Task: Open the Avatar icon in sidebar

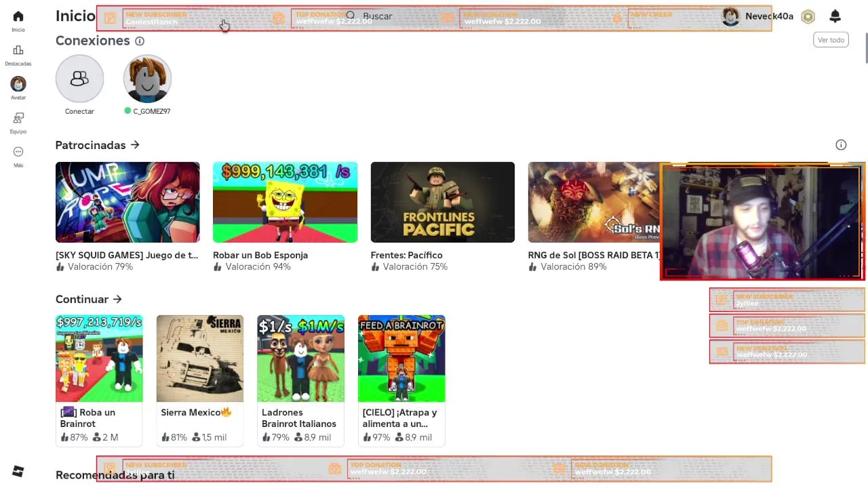Action: 18,83
